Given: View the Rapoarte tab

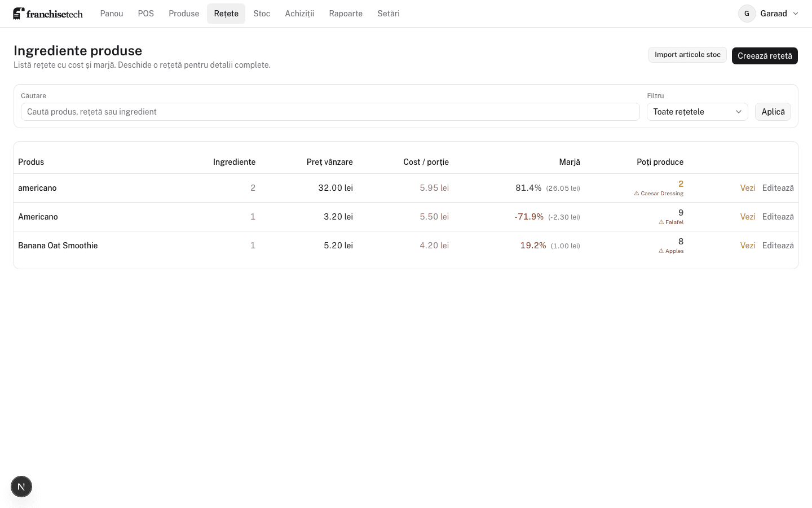Looking at the screenshot, I should coord(346,14).
